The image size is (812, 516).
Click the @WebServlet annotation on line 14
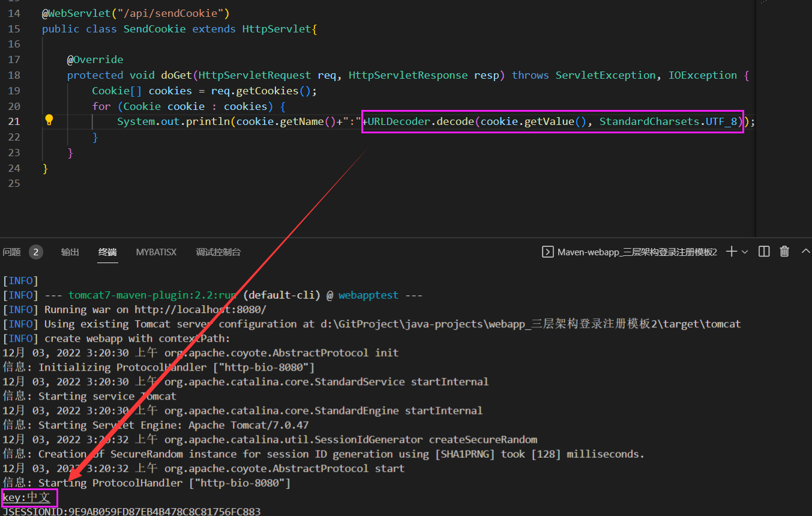[x=66, y=13]
